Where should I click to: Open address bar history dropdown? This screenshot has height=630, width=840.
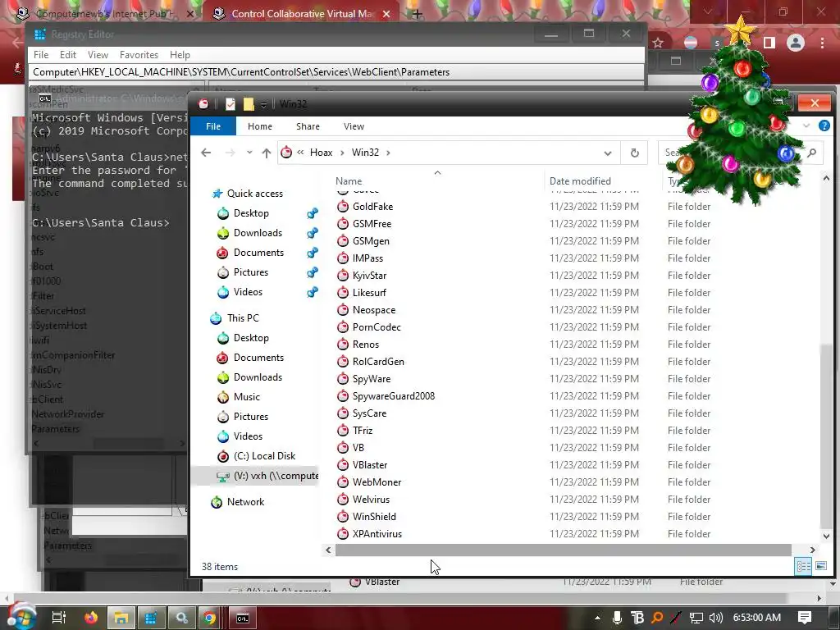[x=608, y=153]
